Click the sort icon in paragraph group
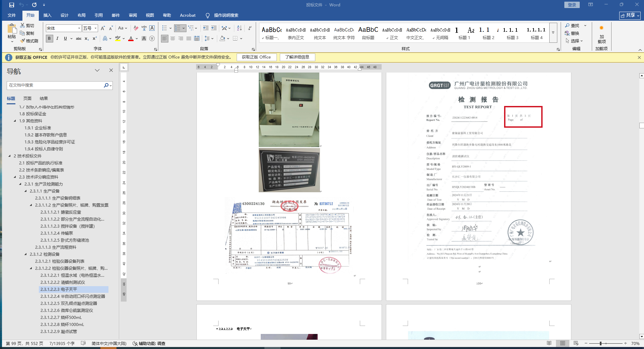 (x=239, y=28)
